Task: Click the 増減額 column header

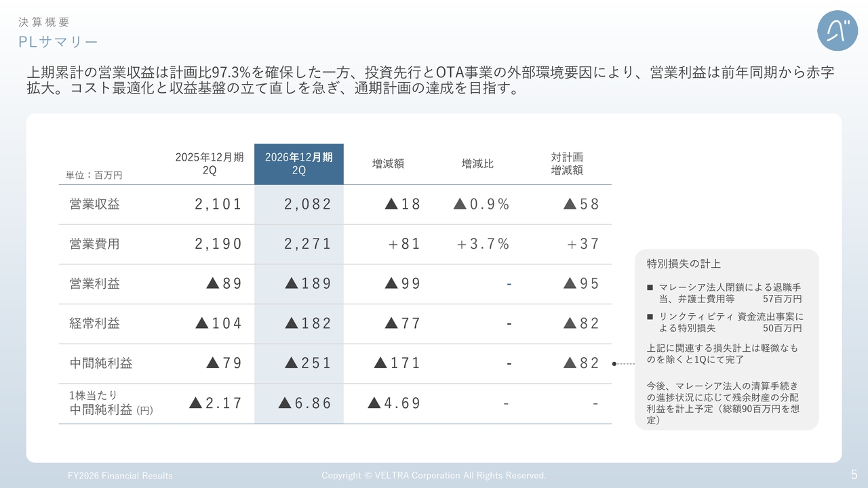Action: click(388, 164)
